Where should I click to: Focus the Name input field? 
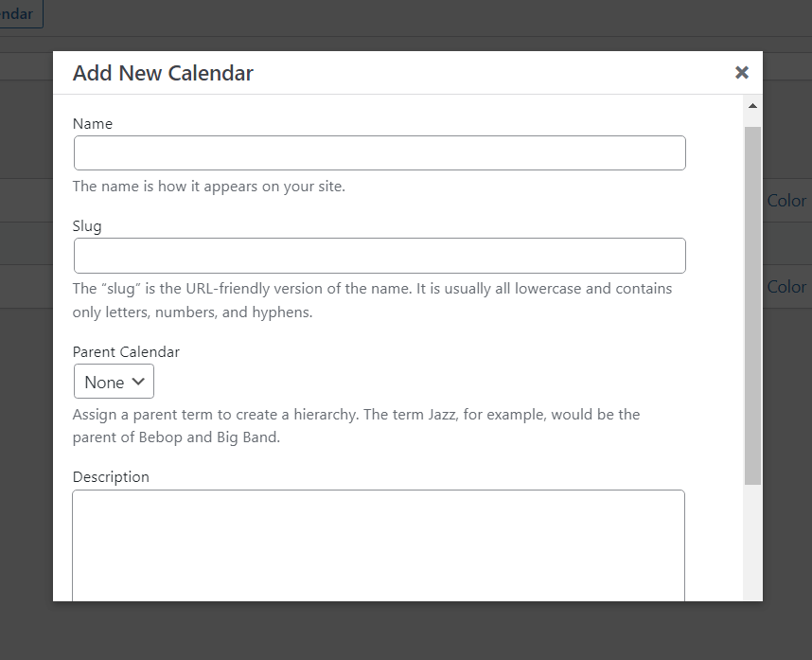tap(379, 152)
